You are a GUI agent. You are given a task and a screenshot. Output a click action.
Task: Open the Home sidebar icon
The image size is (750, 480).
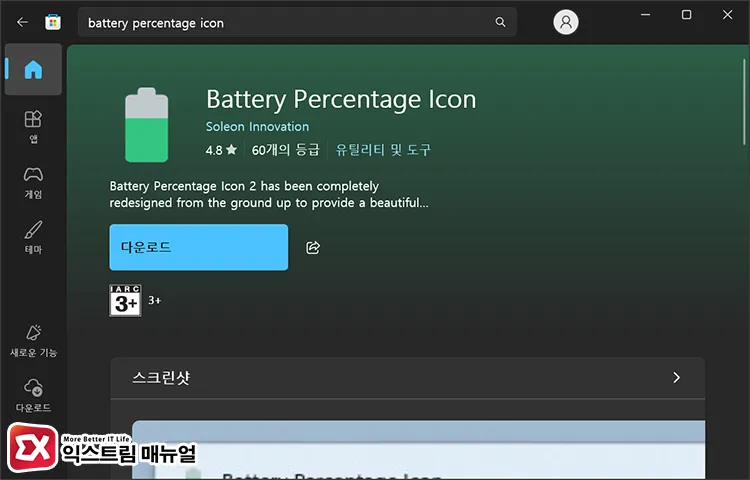coord(33,69)
